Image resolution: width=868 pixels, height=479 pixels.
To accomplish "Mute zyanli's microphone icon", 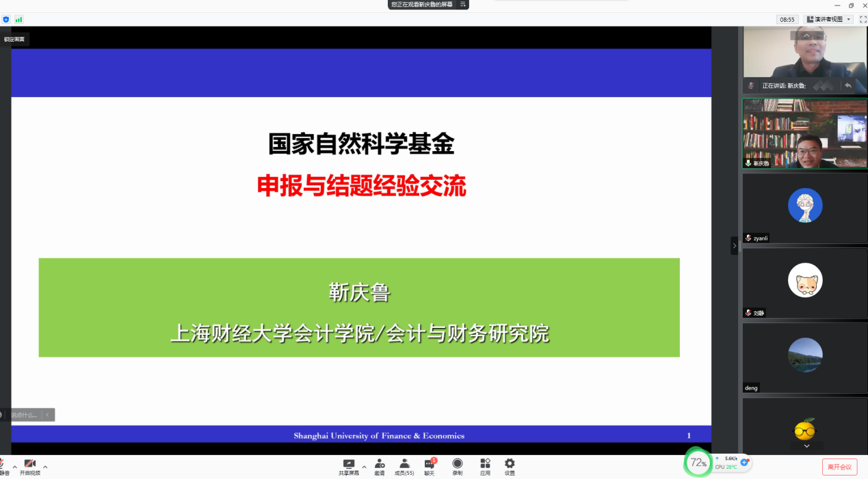I will (x=748, y=238).
